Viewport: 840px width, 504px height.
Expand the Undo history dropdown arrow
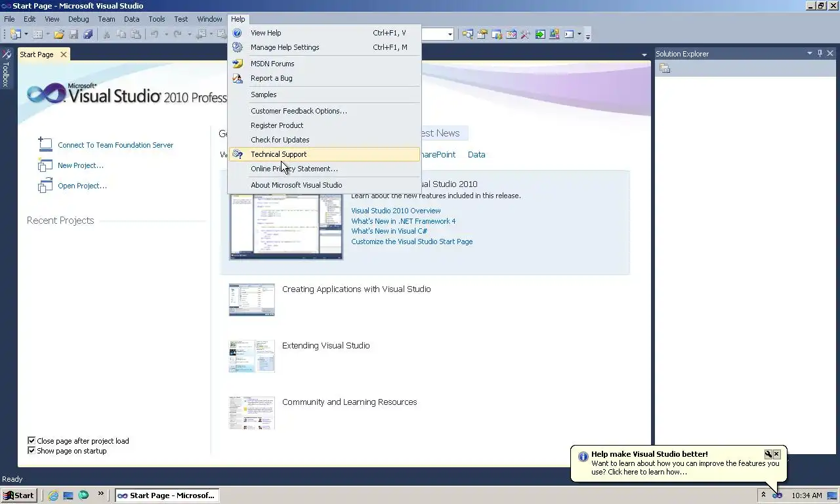click(166, 34)
